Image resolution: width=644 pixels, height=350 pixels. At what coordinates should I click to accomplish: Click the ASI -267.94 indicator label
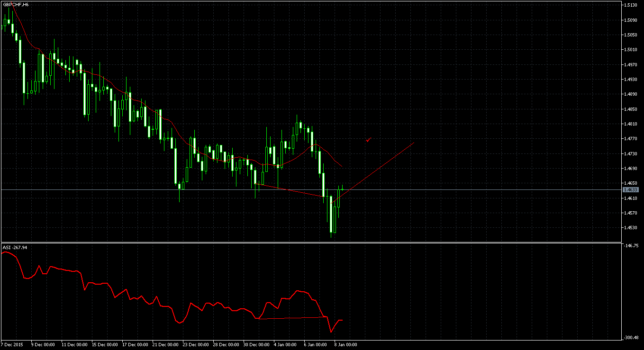point(15,247)
